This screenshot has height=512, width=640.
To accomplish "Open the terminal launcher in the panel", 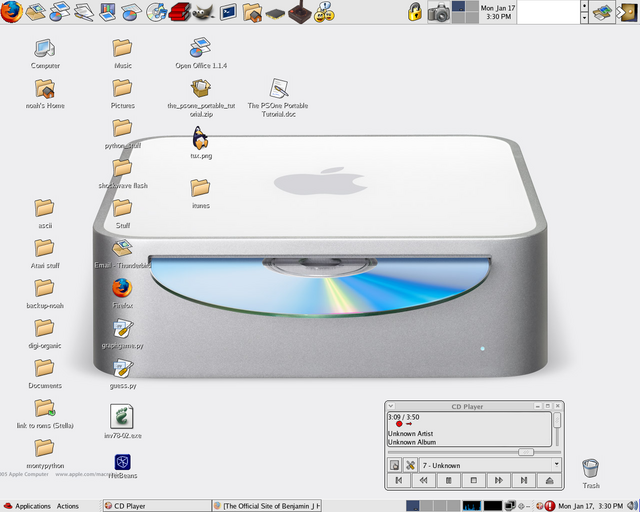I will pos(228,13).
